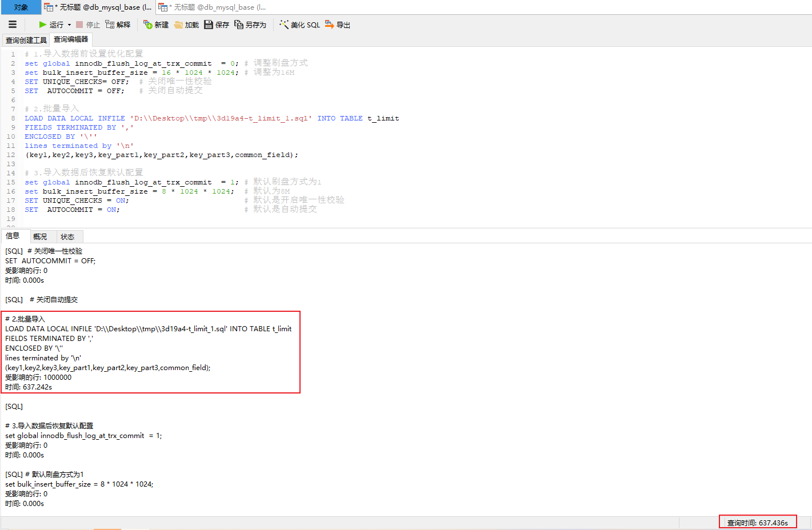Beautify SQL with 美化 SQL
Screen dimensions: 812x530
point(299,25)
